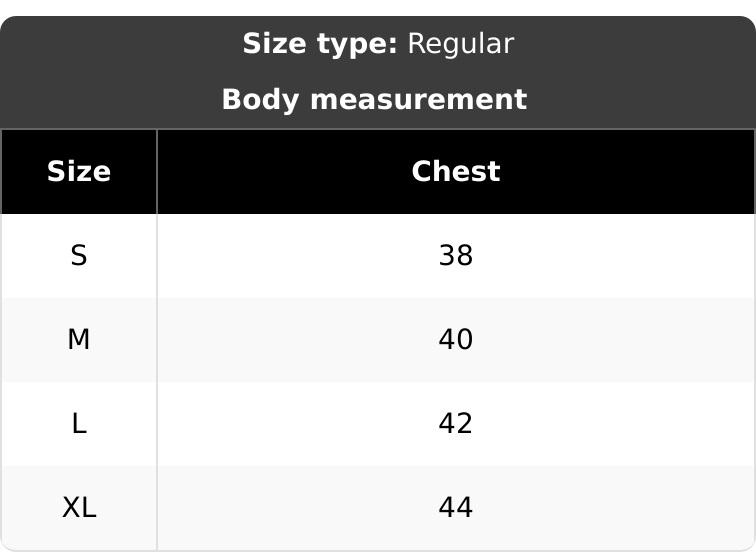The height and width of the screenshot is (552, 756).
Task: Click the "Size type:" bold label
Action: point(320,44)
